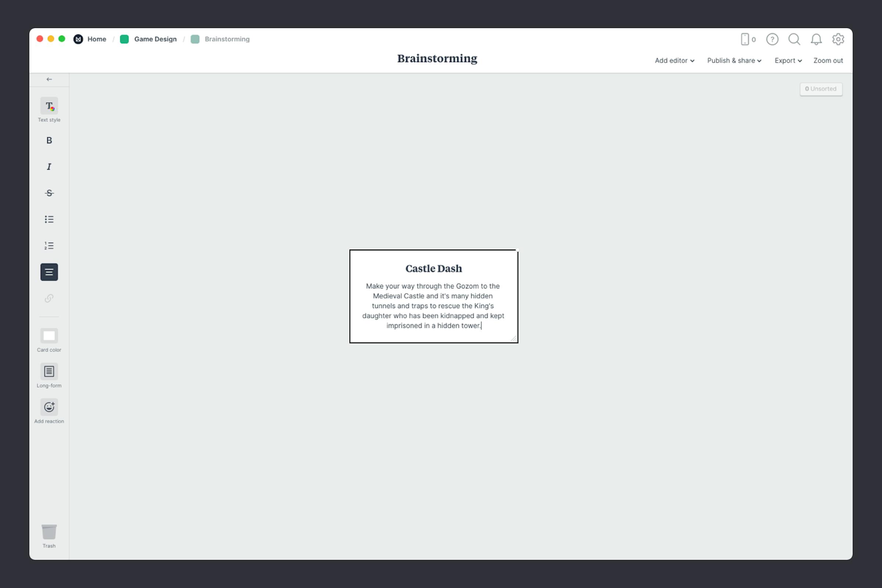The height and width of the screenshot is (588, 882).
Task: Click the text alignment icon
Action: pyautogui.click(x=49, y=272)
